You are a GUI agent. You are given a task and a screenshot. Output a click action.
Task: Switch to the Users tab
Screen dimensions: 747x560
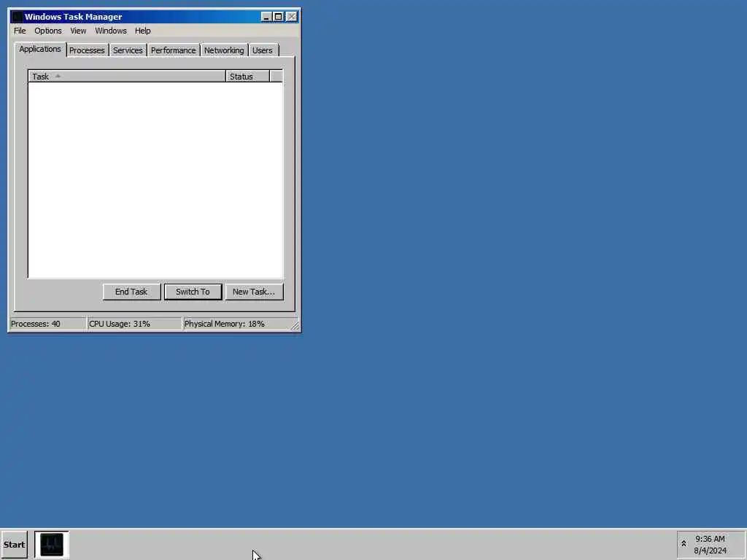pyautogui.click(x=263, y=50)
